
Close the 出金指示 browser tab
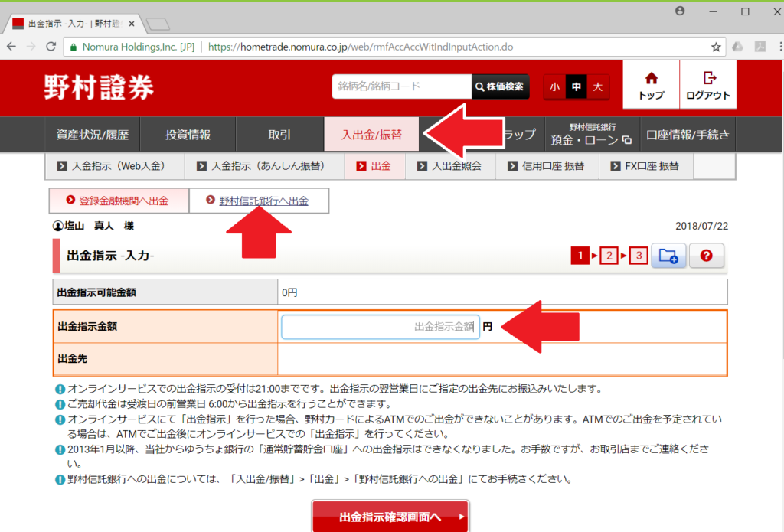pyautogui.click(x=132, y=24)
